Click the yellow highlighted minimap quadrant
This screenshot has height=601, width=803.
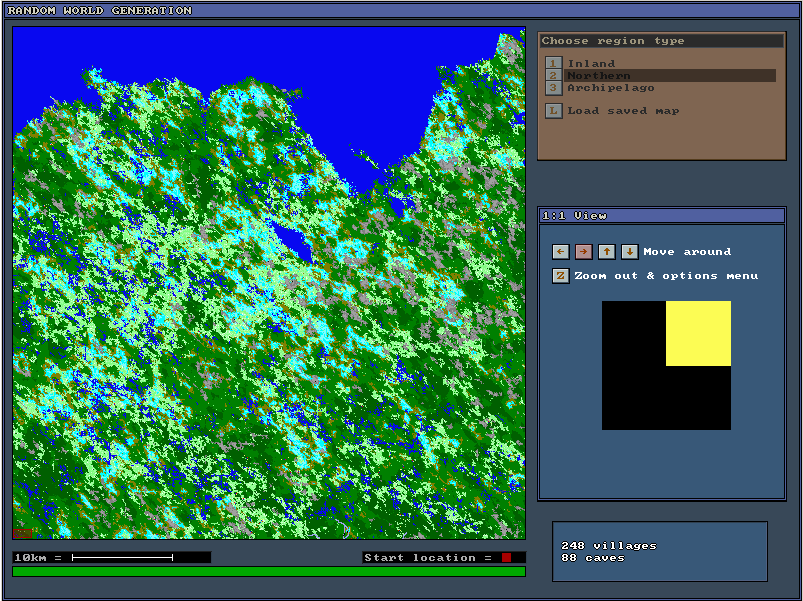tap(698, 333)
